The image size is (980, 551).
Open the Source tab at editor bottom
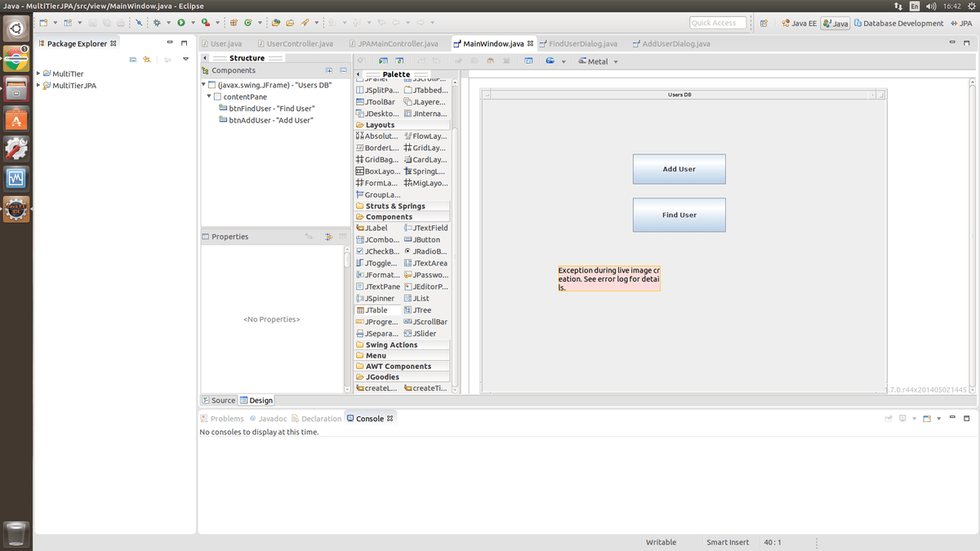point(219,400)
